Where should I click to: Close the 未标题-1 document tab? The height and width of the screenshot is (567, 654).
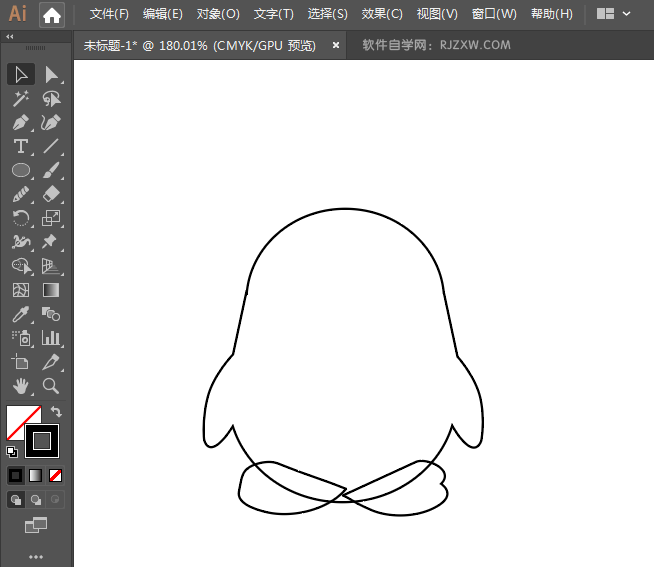(335, 45)
